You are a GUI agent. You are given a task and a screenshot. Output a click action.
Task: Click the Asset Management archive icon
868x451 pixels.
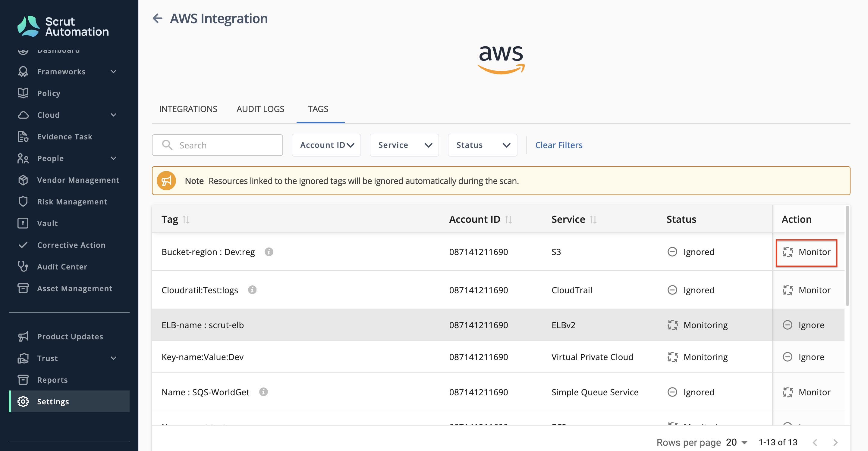coord(23,288)
